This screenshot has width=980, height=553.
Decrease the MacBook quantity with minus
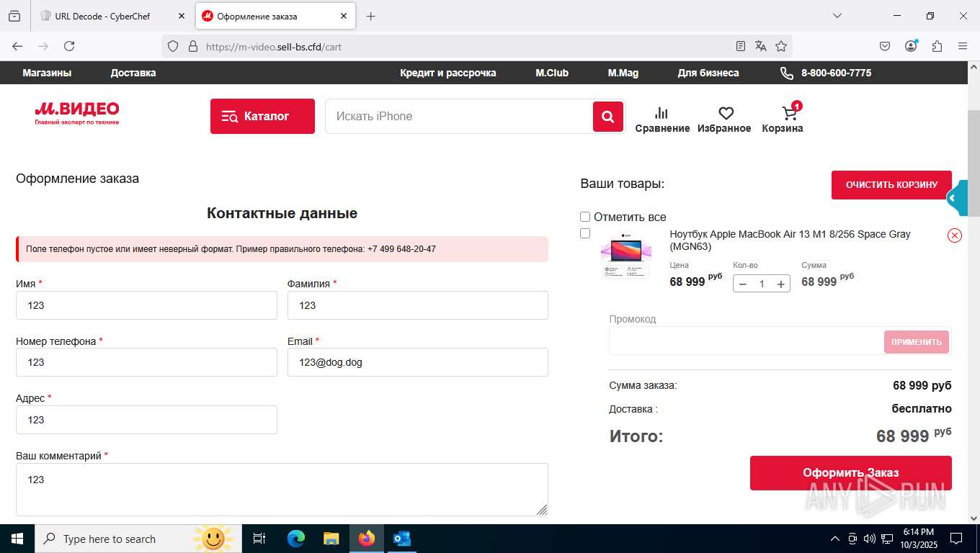click(743, 284)
